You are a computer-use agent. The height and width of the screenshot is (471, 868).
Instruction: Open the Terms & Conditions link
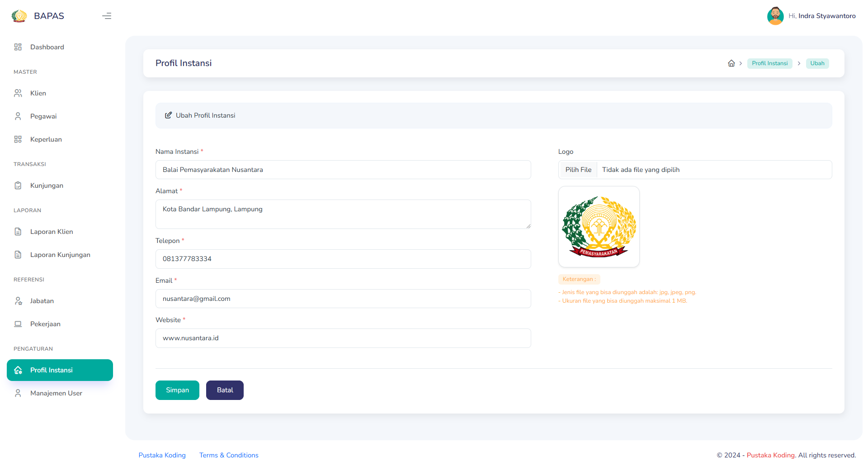(x=229, y=455)
